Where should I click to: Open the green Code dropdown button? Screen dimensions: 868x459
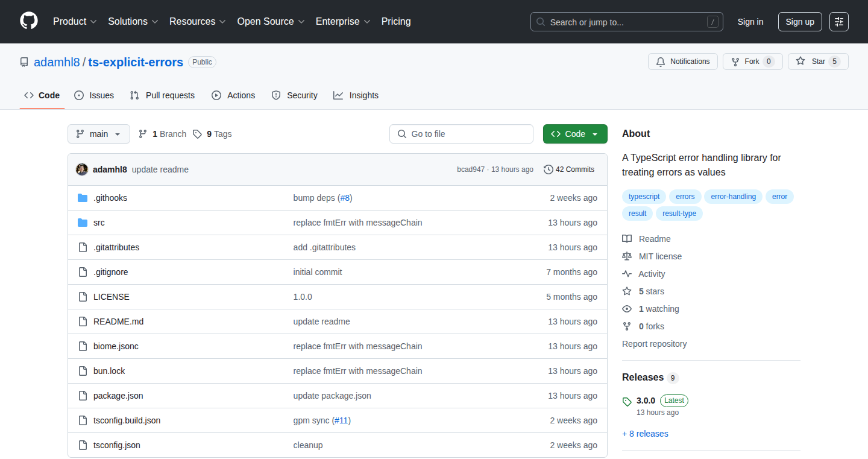575,134
